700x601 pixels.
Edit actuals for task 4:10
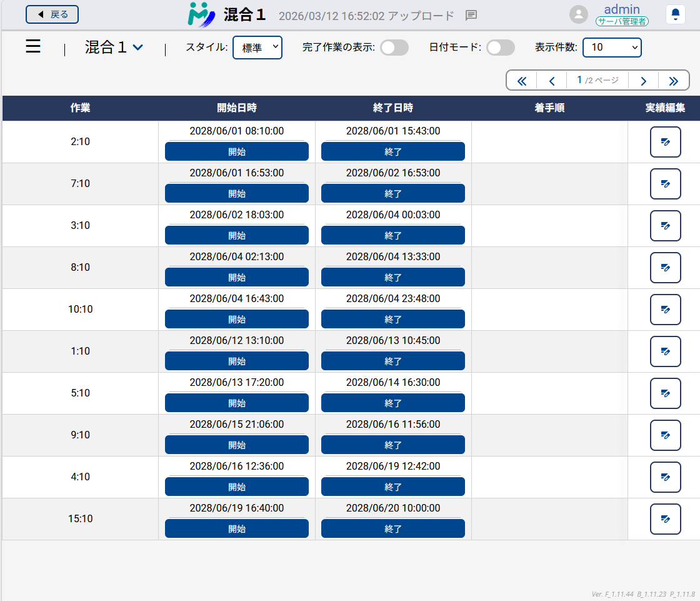(x=665, y=477)
